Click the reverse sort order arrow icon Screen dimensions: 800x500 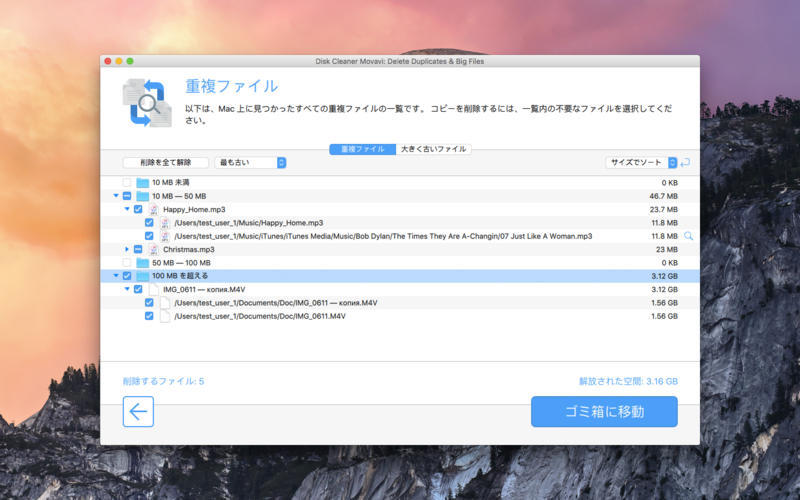tap(685, 162)
